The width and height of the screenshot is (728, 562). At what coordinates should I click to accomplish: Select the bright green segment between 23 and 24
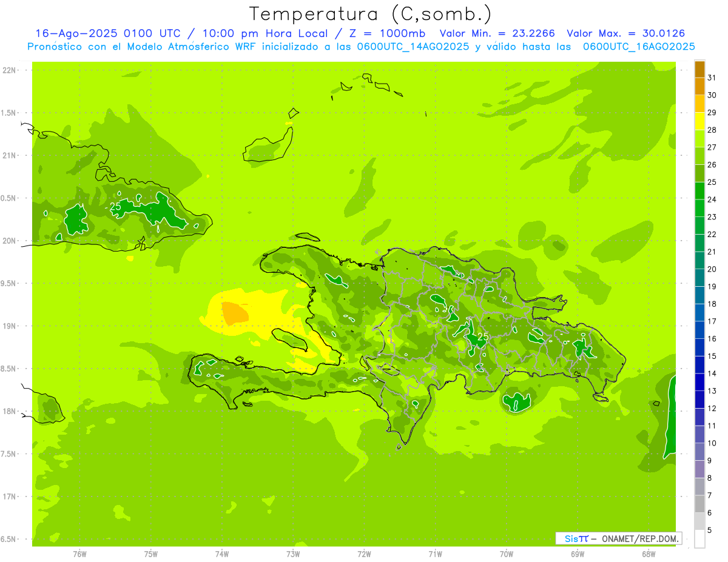click(x=699, y=208)
